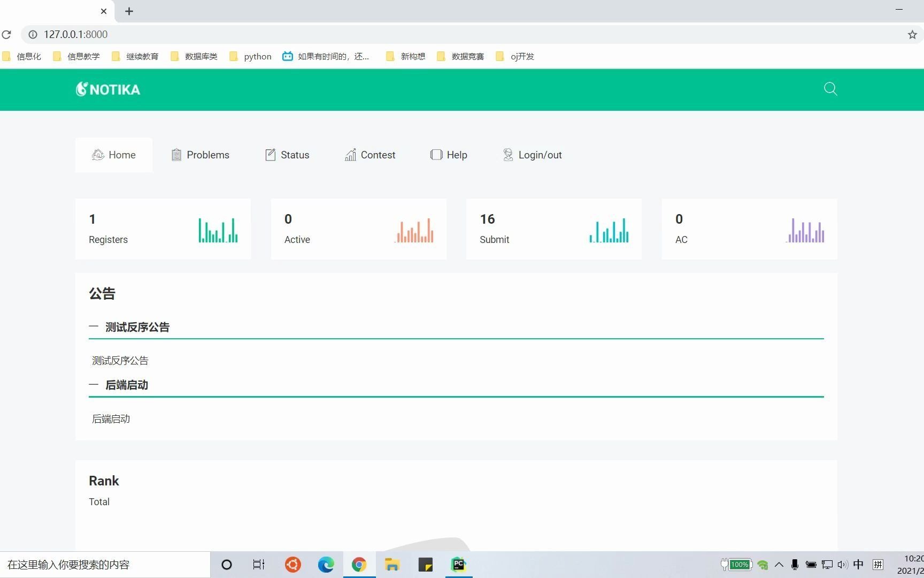
Task: Reload the page with refresh icon
Action: click(x=6, y=34)
